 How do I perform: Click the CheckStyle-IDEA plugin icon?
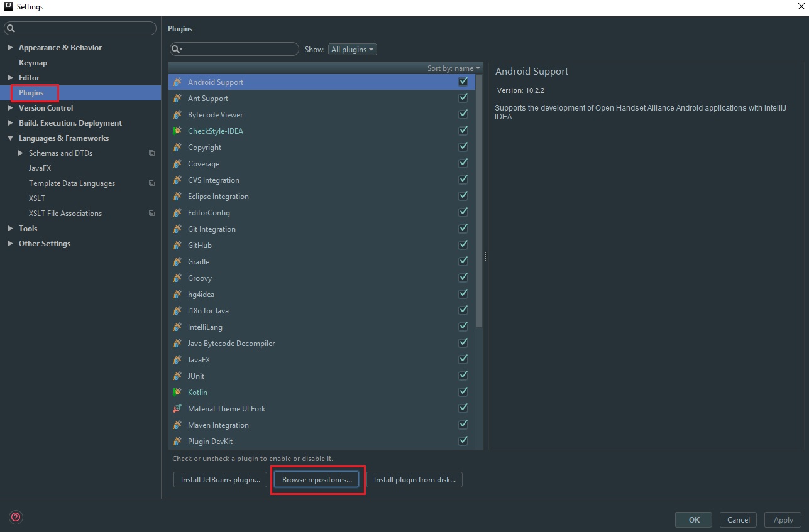[177, 131]
